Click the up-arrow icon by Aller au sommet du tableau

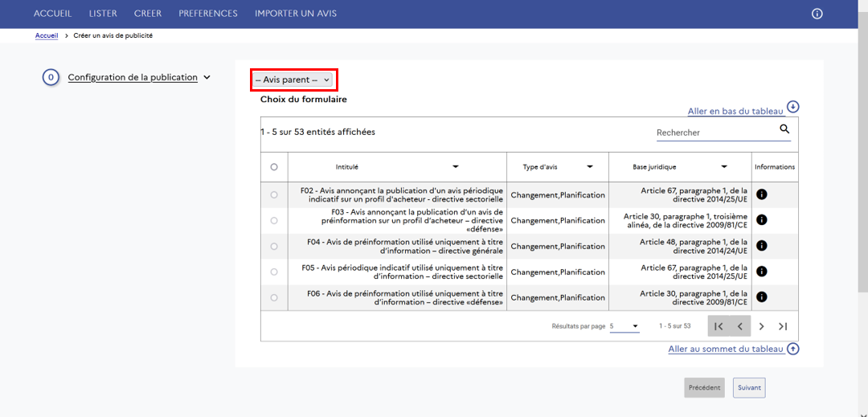[x=793, y=349]
